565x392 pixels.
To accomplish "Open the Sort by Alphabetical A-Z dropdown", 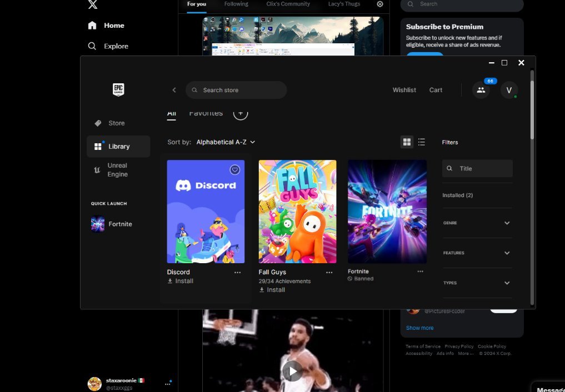I will tap(226, 142).
